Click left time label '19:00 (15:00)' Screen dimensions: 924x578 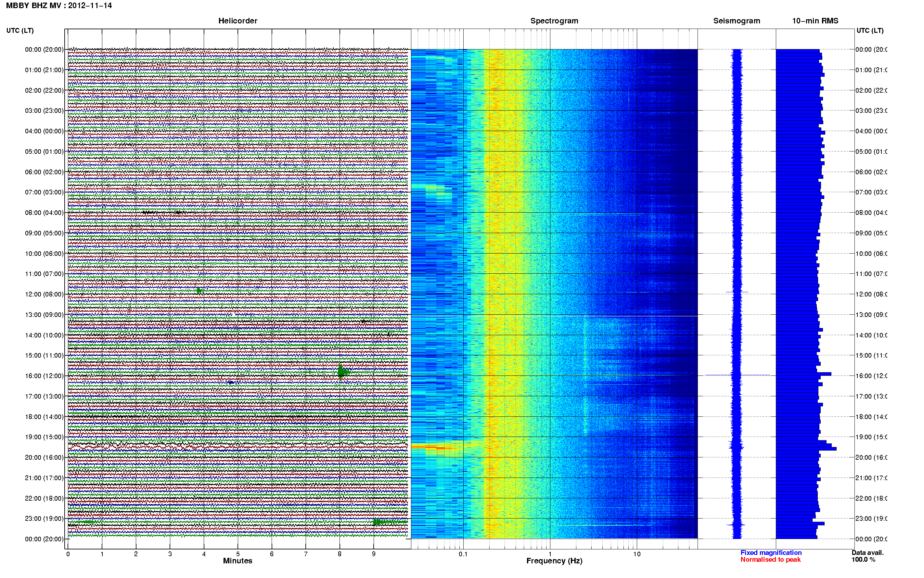[44, 437]
